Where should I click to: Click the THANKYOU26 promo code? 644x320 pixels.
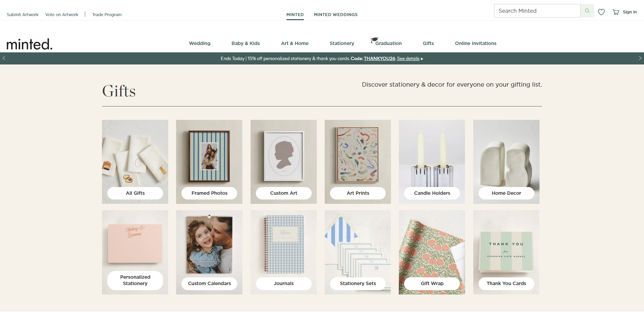coord(379,58)
